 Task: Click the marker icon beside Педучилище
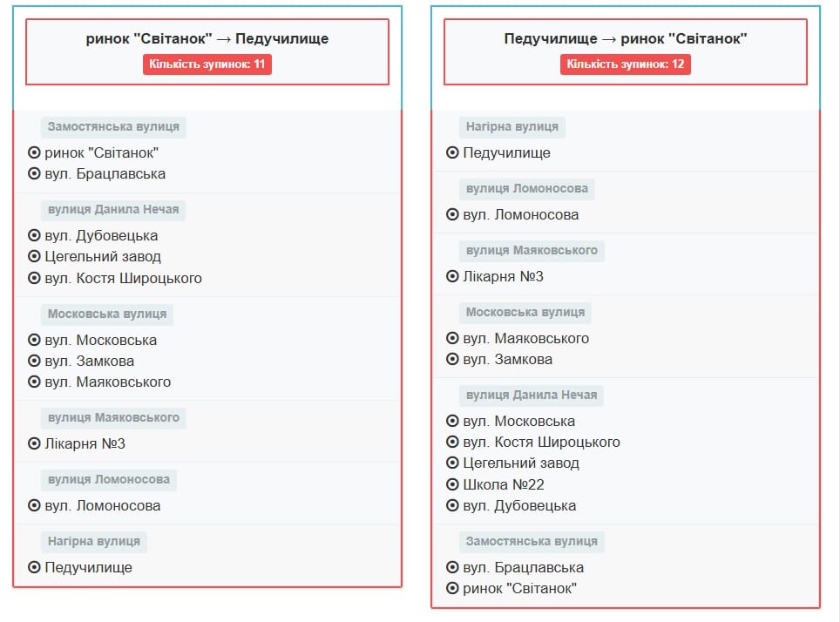[33, 567]
